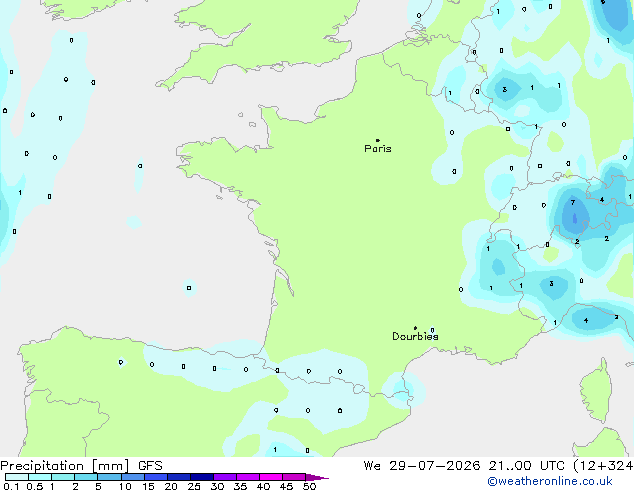The image size is (634, 490).
Task: Click the 0.1–0.5 mm legend color
Action: [17, 477]
